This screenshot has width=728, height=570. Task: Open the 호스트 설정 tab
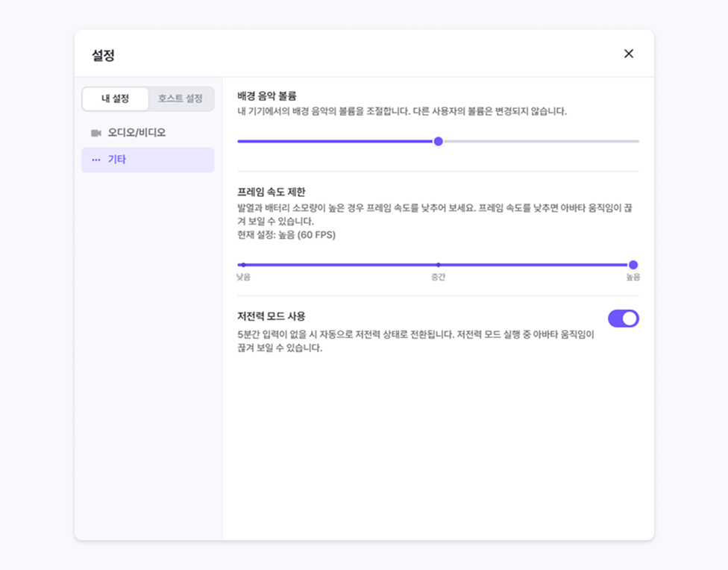pos(180,98)
